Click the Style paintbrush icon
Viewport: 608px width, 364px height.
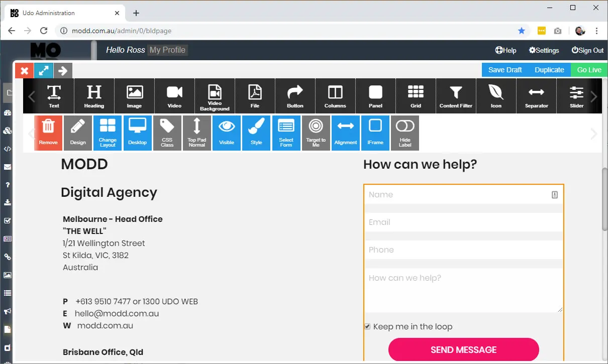256,133
